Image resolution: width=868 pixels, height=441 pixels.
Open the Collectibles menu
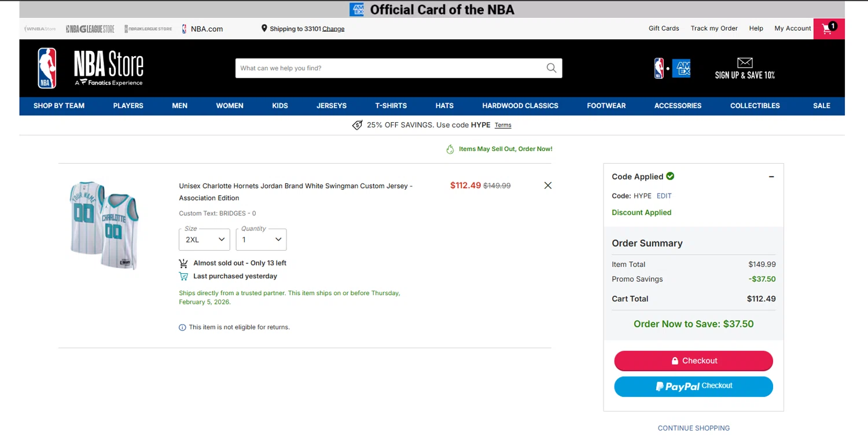click(x=755, y=106)
